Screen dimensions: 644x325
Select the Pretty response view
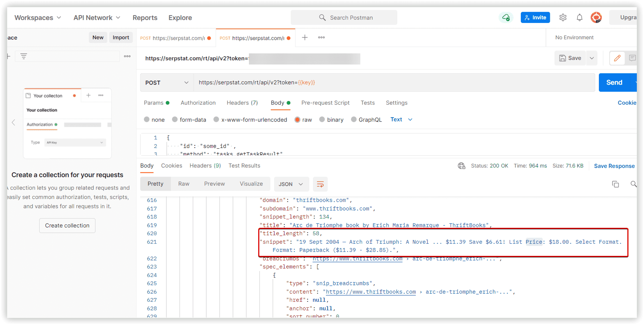click(155, 184)
